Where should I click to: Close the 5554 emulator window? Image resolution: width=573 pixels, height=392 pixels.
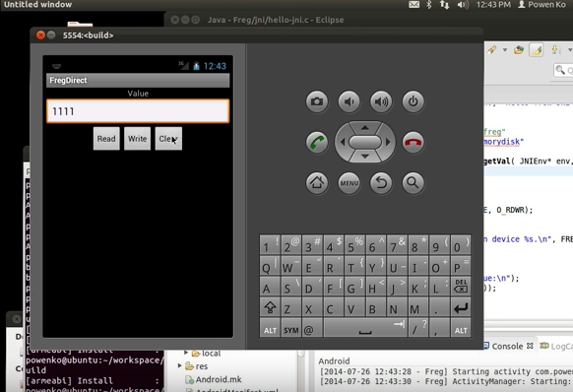point(40,35)
